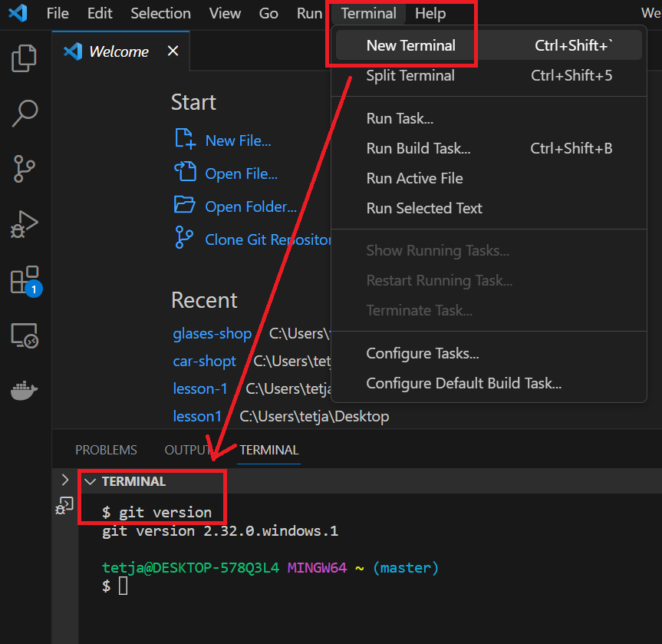Open the Extensions view icon
Screen dimensions: 662x644
[x=26, y=281]
